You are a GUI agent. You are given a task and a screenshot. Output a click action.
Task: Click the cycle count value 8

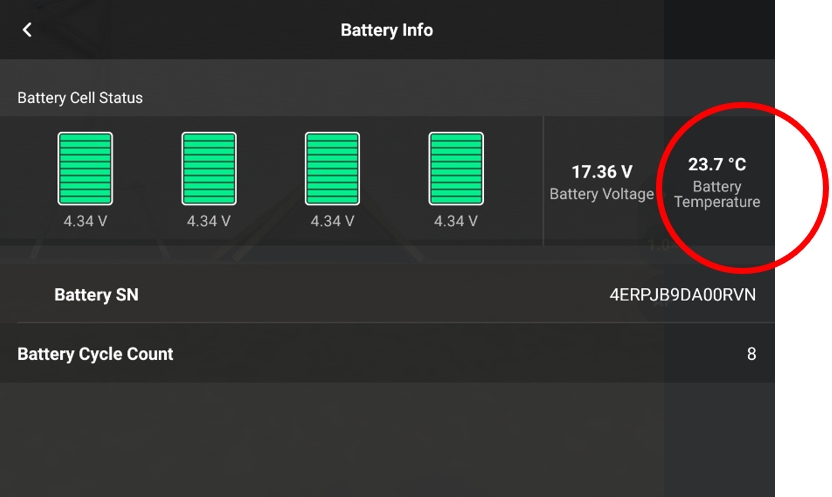click(x=751, y=354)
